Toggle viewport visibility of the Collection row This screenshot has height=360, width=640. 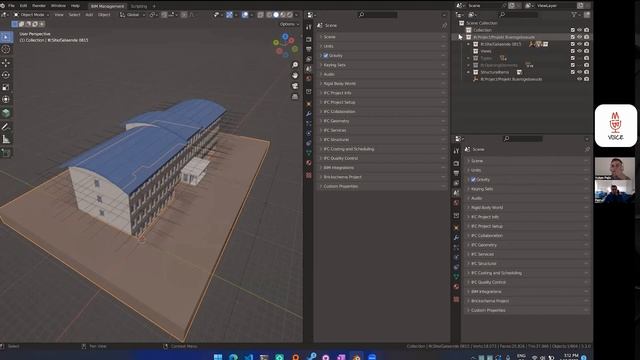tap(580, 30)
